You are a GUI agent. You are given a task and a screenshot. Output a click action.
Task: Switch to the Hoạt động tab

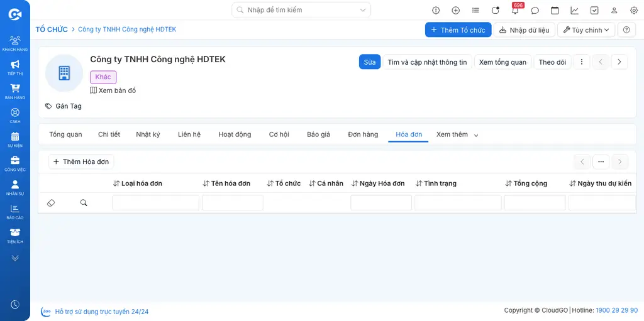(x=235, y=134)
